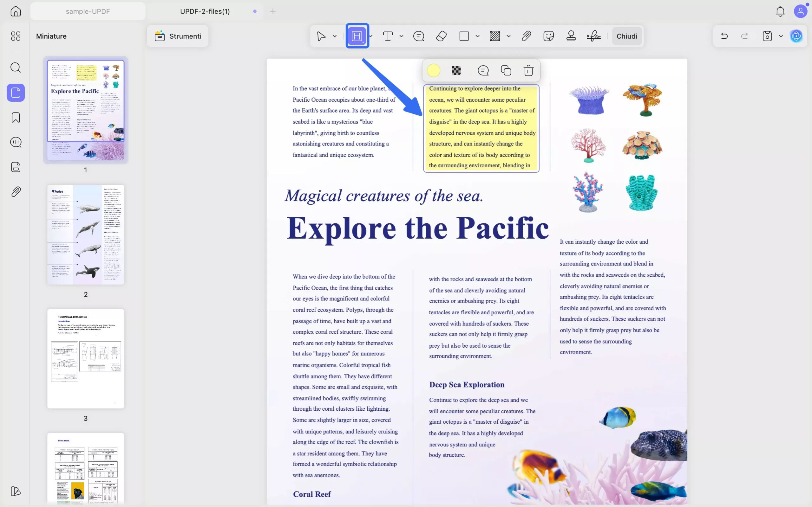Click the Chiudi button
This screenshot has width=812, height=507.
[x=626, y=36]
